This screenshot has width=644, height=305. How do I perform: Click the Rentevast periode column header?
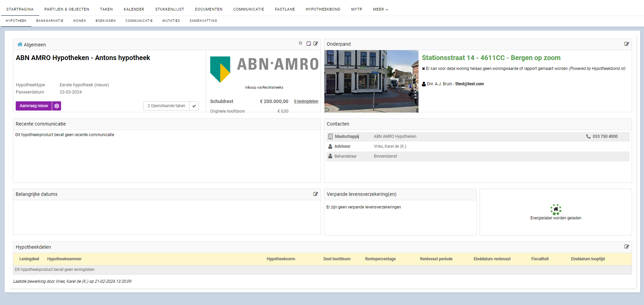436,259
